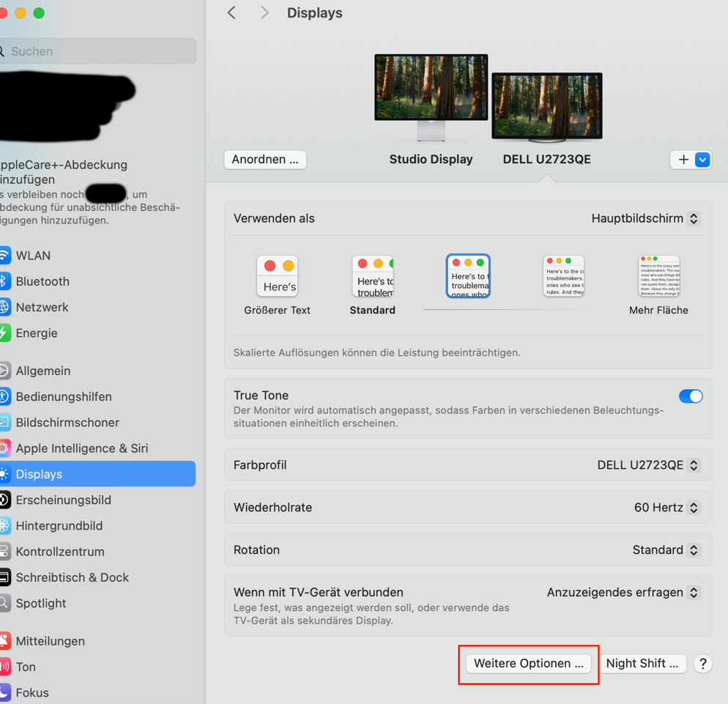This screenshot has width=728, height=704.
Task: Open WLAN settings in sidebar
Action: [97, 256]
